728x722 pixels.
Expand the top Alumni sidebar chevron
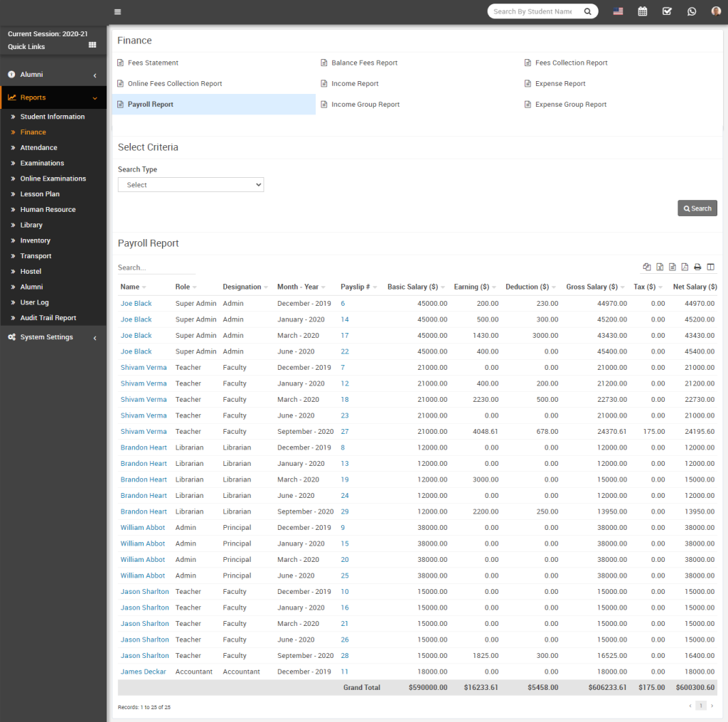95,75
